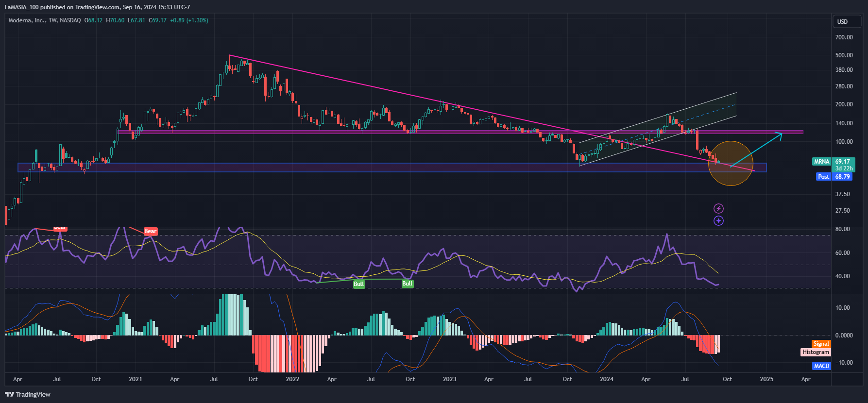The width and height of the screenshot is (868, 403).
Task: Click the LaMASIA_100 published header text
Action: point(97,7)
